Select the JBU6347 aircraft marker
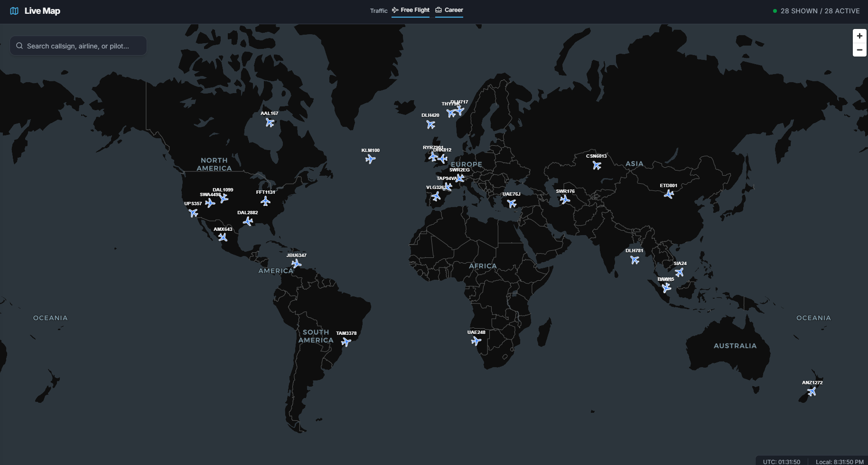Screen dimensions: 868x465 [297, 264]
